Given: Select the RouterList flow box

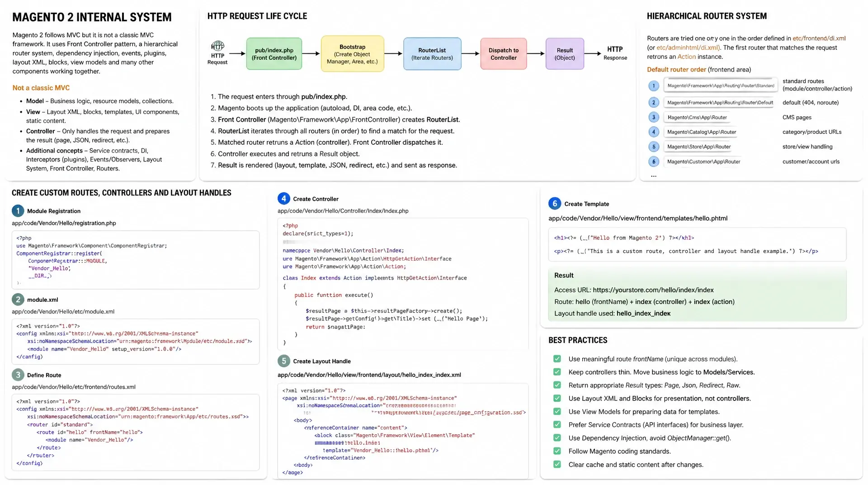Looking at the screenshot, I should pyautogui.click(x=432, y=54).
